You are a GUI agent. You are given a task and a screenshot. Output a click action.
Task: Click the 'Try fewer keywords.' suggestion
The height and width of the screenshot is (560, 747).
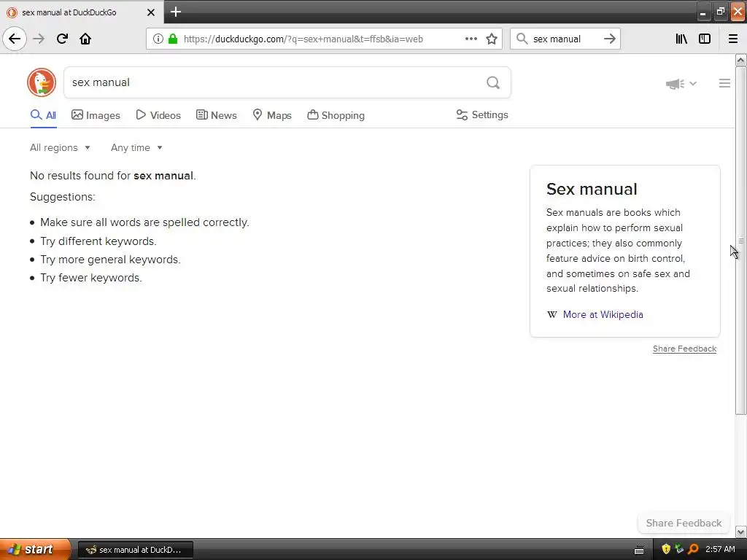pyautogui.click(x=91, y=278)
